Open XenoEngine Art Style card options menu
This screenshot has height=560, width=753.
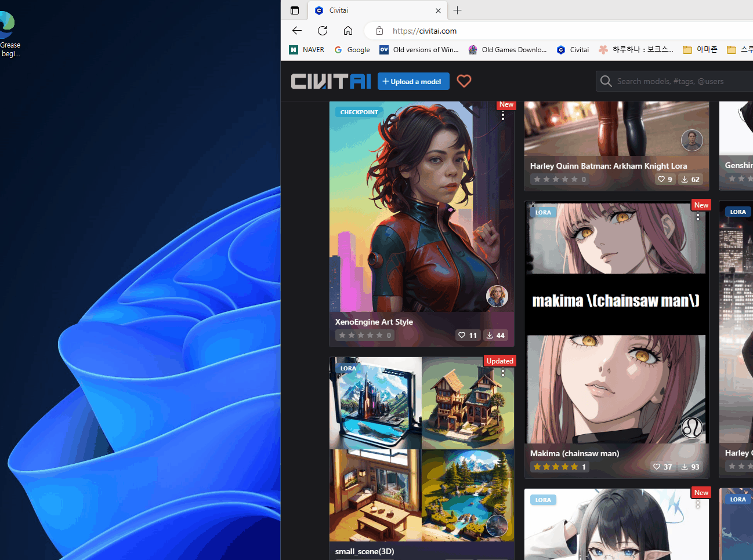[503, 117]
